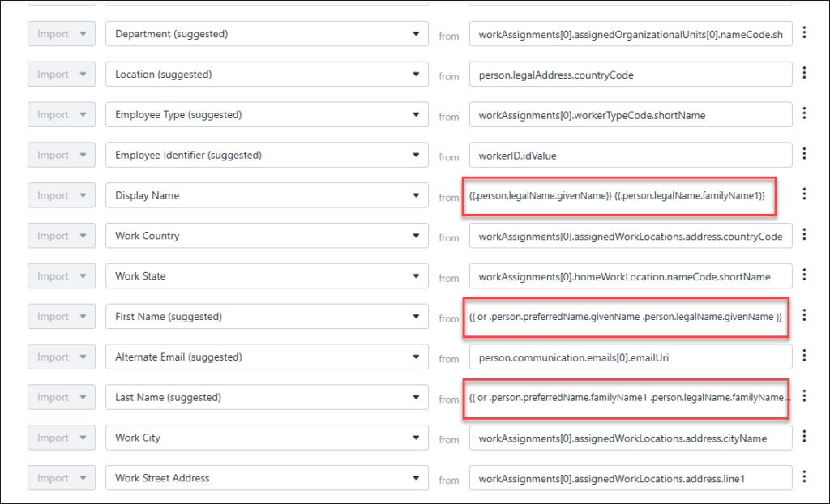Viewport: 830px width, 504px height.
Task: Click the First Name source expression field
Action: [x=625, y=317]
